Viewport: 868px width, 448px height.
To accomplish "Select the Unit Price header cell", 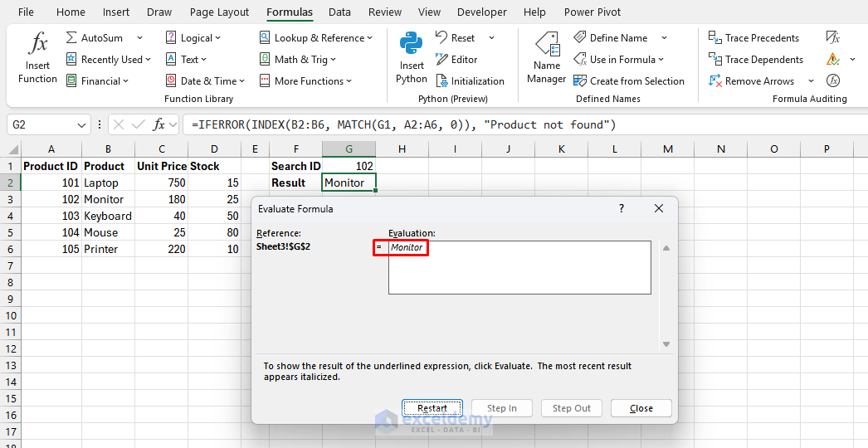I will click(x=162, y=166).
